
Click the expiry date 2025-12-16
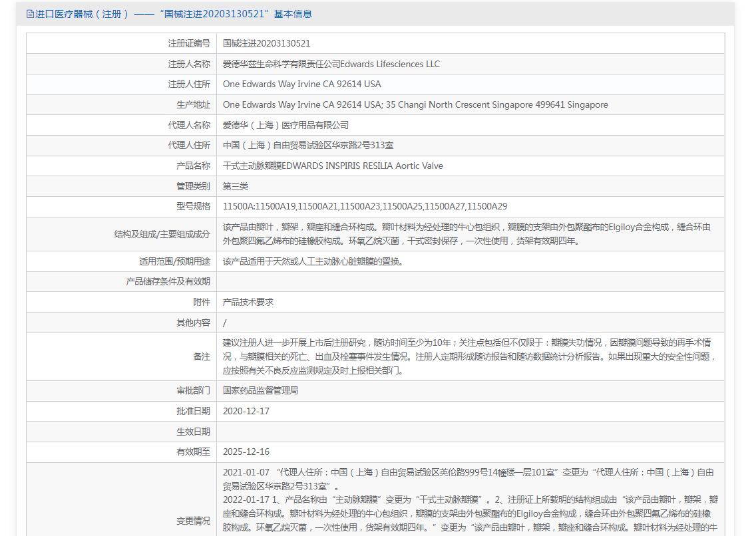[246, 452]
